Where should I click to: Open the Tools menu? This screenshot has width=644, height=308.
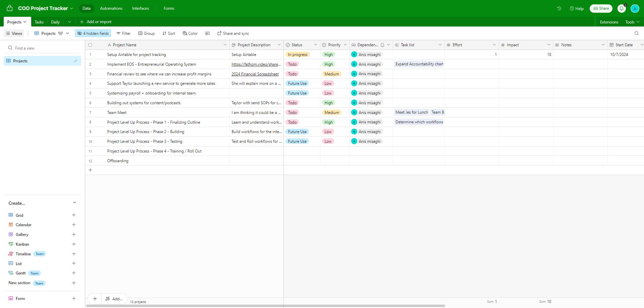pos(632,22)
